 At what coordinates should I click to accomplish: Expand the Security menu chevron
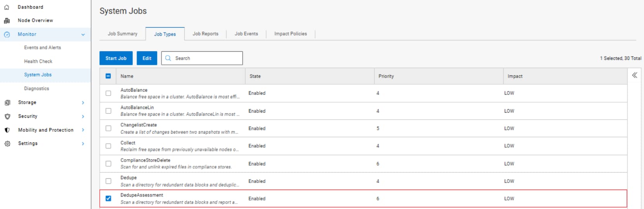point(83,116)
